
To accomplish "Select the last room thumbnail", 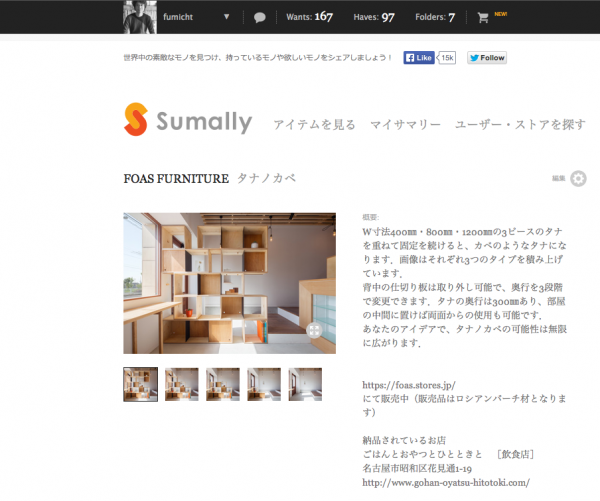I will point(305,384).
